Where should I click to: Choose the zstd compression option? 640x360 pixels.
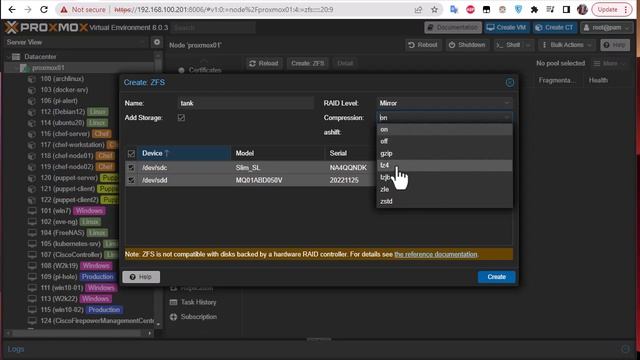tap(444, 201)
